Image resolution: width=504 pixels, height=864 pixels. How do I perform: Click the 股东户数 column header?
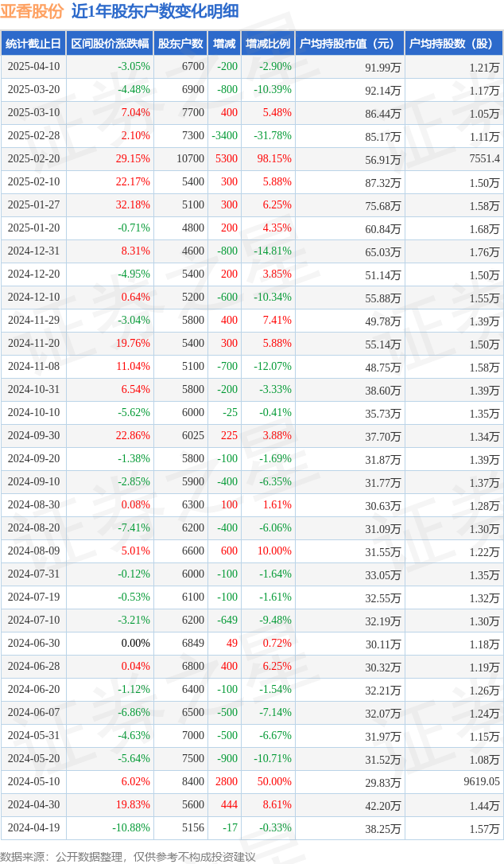pos(180,44)
